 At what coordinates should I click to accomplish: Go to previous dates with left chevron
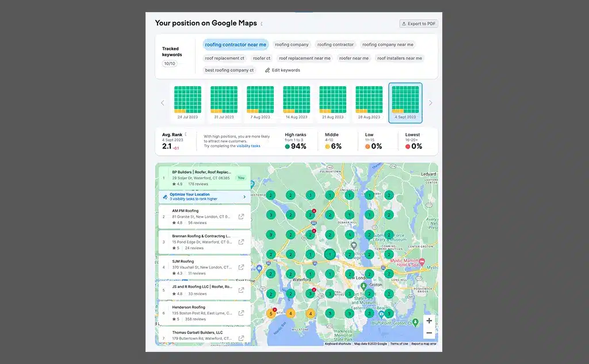pyautogui.click(x=163, y=103)
